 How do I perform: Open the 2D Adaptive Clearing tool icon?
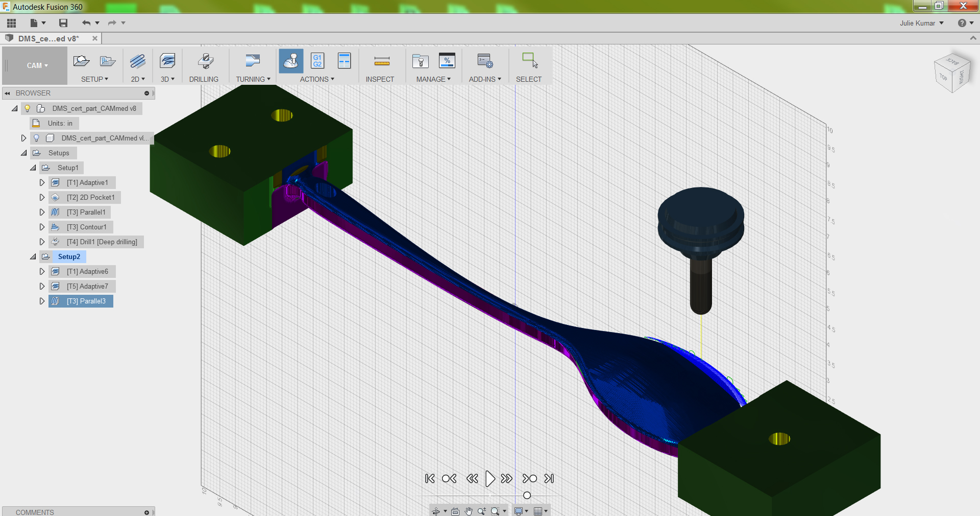138,61
